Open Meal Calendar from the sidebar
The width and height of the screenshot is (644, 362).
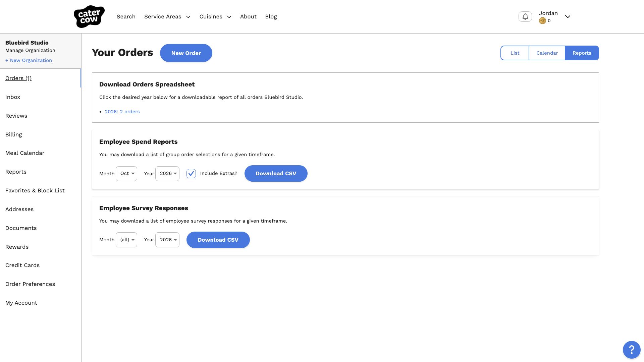(x=25, y=153)
